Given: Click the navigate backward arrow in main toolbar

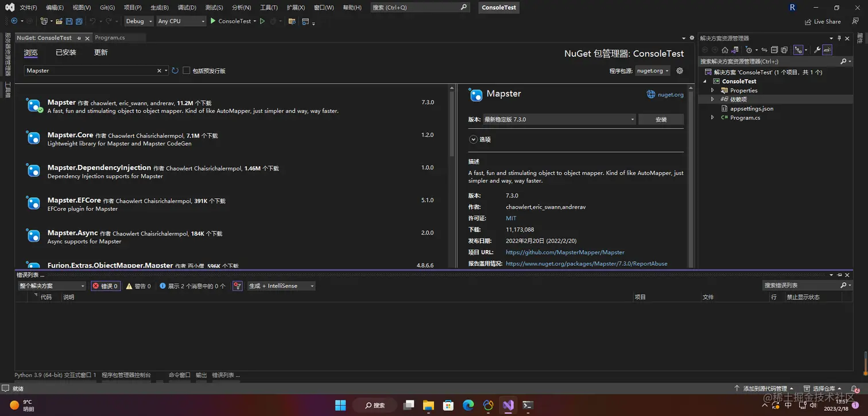Looking at the screenshot, I should (14, 21).
